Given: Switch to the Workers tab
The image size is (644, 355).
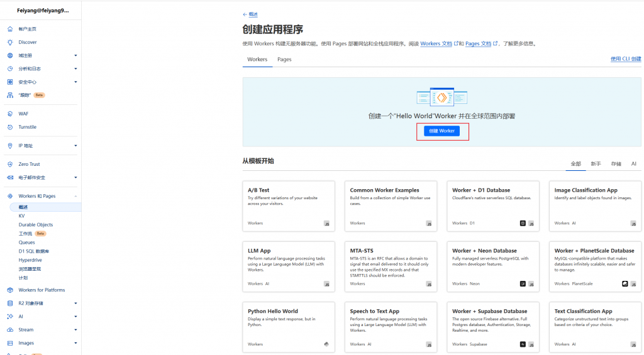Looking at the screenshot, I should pyautogui.click(x=257, y=60).
